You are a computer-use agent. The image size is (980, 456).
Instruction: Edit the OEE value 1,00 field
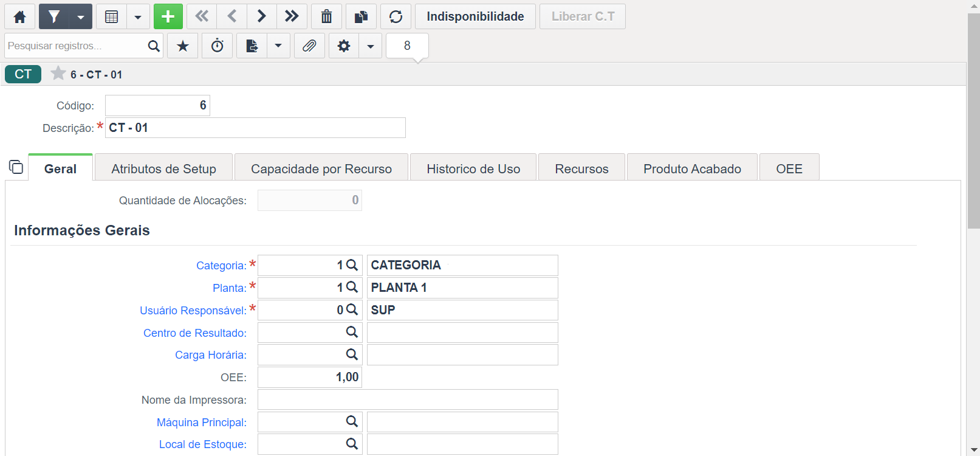310,377
